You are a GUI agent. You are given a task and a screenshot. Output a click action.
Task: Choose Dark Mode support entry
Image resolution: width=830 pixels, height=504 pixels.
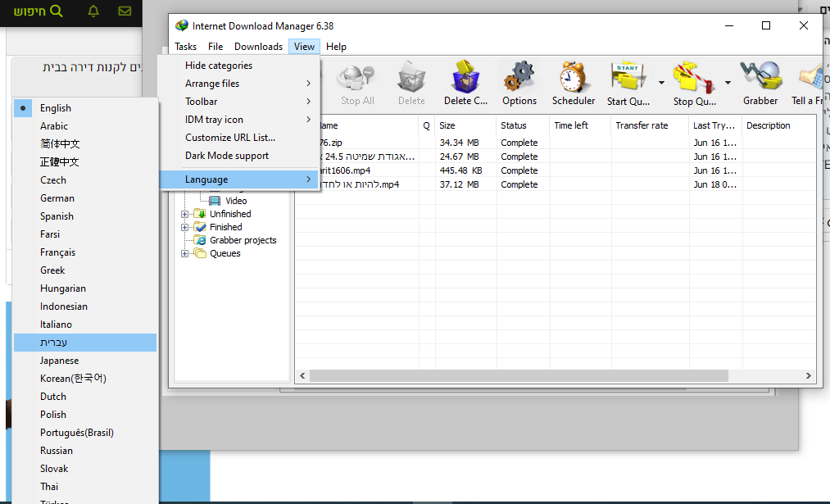coord(239,155)
